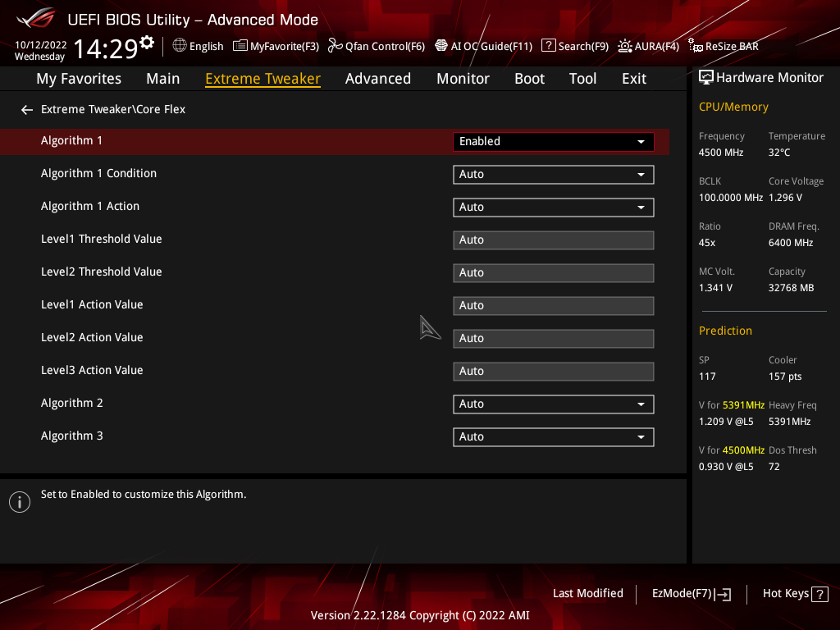Change language via English label
Viewport: 840px width, 630px height.
[x=206, y=46]
